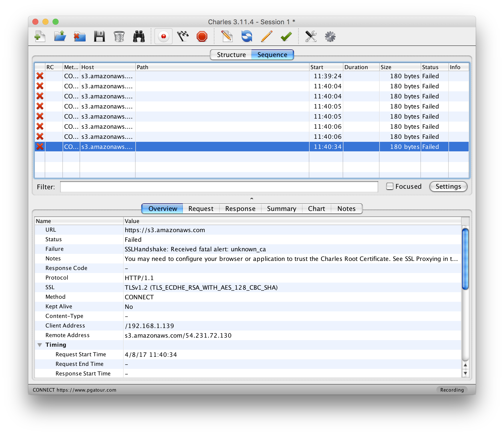Toggle throttling with checkered flag icon
This screenshot has width=504, height=435.
(183, 37)
